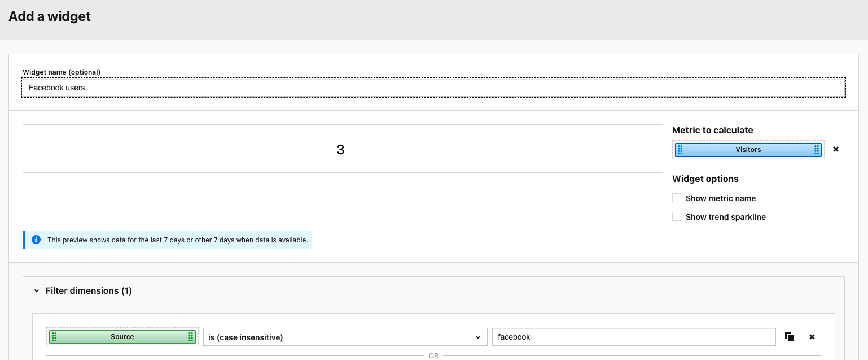Click the left drag handle on Source
868x360 pixels.
click(x=54, y=337)
